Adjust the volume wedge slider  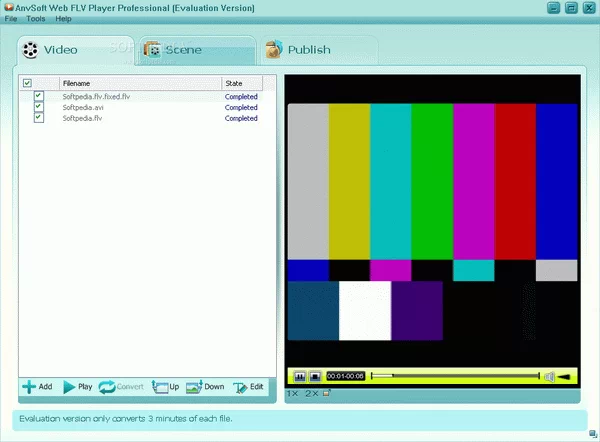[x=564, y=377]
